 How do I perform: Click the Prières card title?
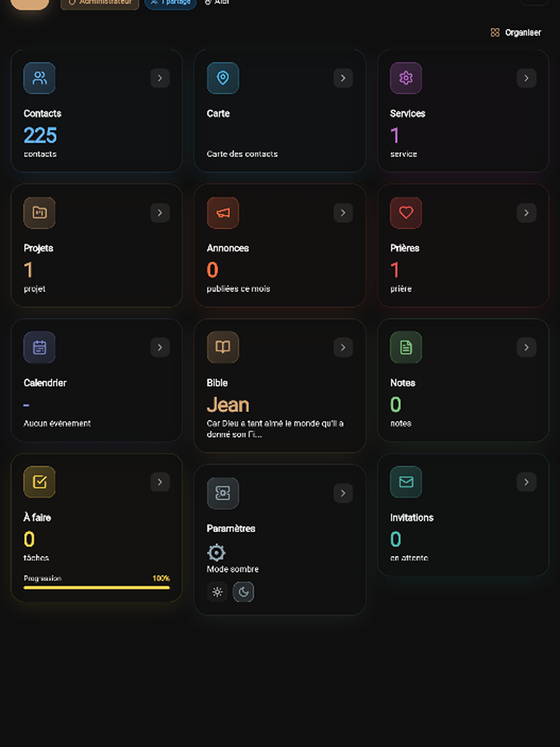405,248
